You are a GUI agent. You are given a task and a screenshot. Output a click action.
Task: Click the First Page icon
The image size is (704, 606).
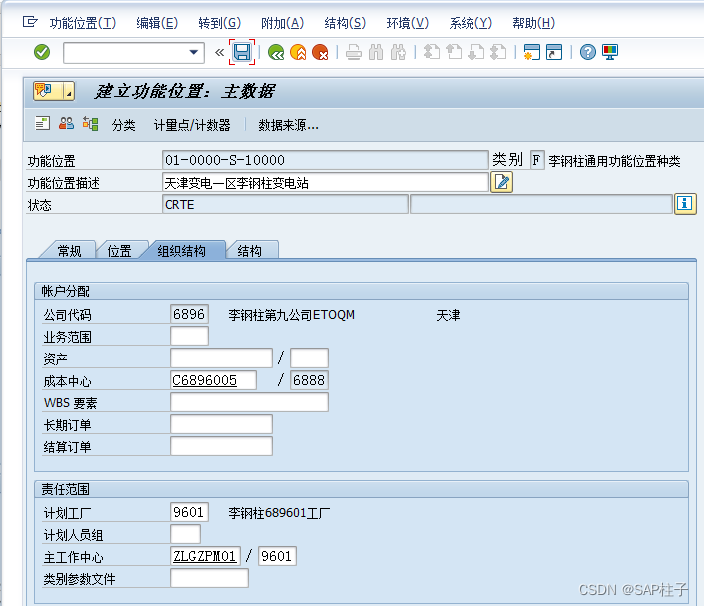pos(432,53)
